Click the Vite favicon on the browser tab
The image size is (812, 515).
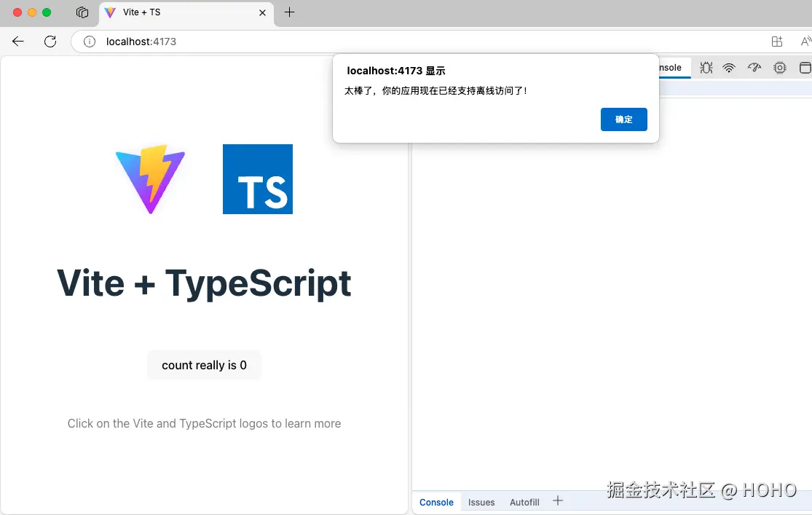pos(110,12)
